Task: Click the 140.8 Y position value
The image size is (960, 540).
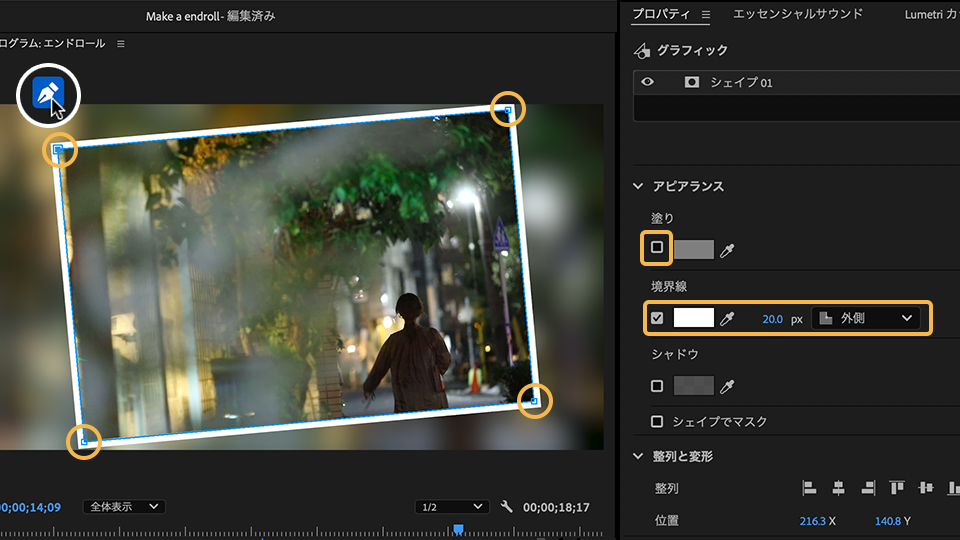Action: coord(888,521)
